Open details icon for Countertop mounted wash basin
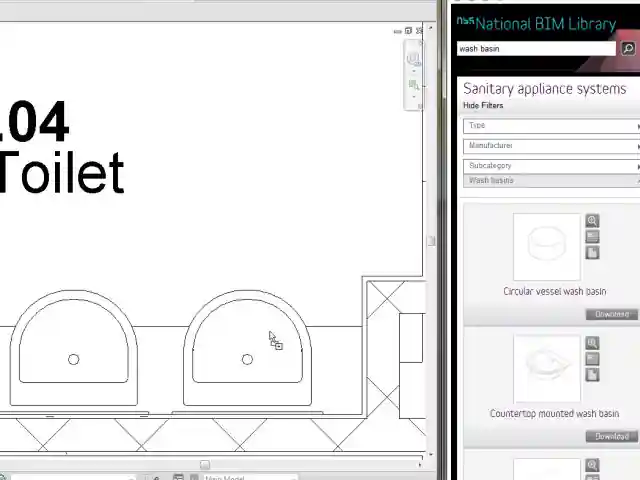This screenshot has width=640, height=480. (592, 359)
